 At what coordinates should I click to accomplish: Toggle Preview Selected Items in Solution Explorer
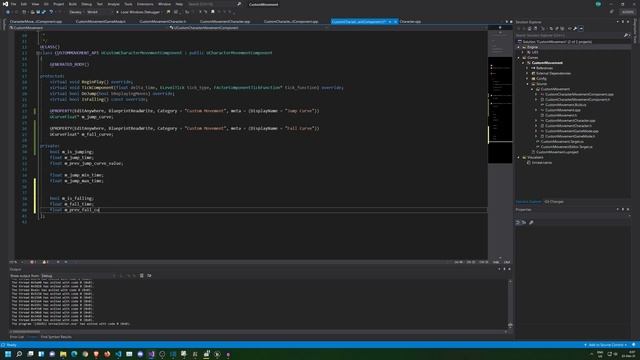(581, 29)
